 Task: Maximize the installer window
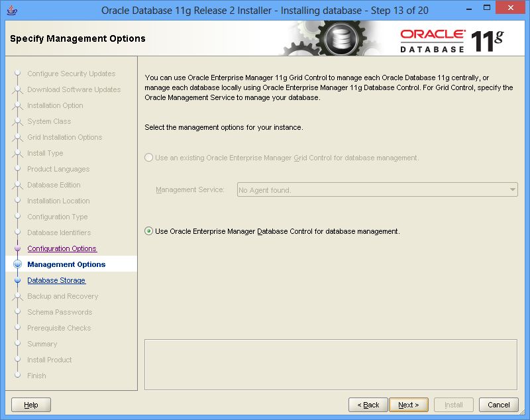pyautogui.click(x=487, y=8)
